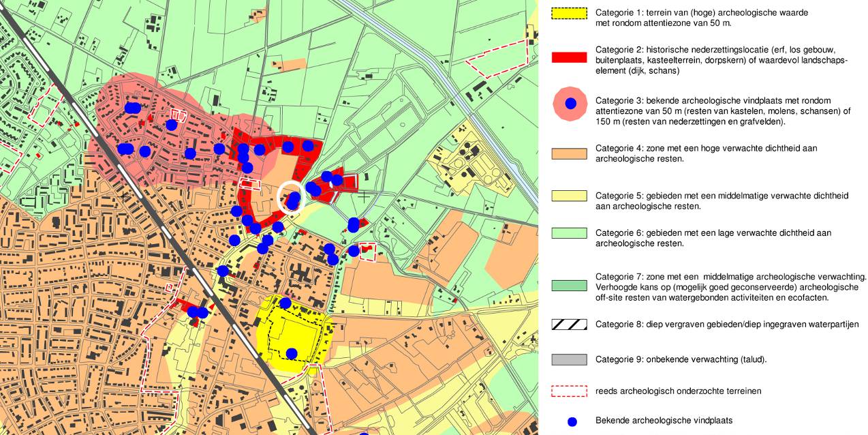Click the hatched Categorie 8 legend swatch
The image size is (868, 435).
[x=569, y=325]
